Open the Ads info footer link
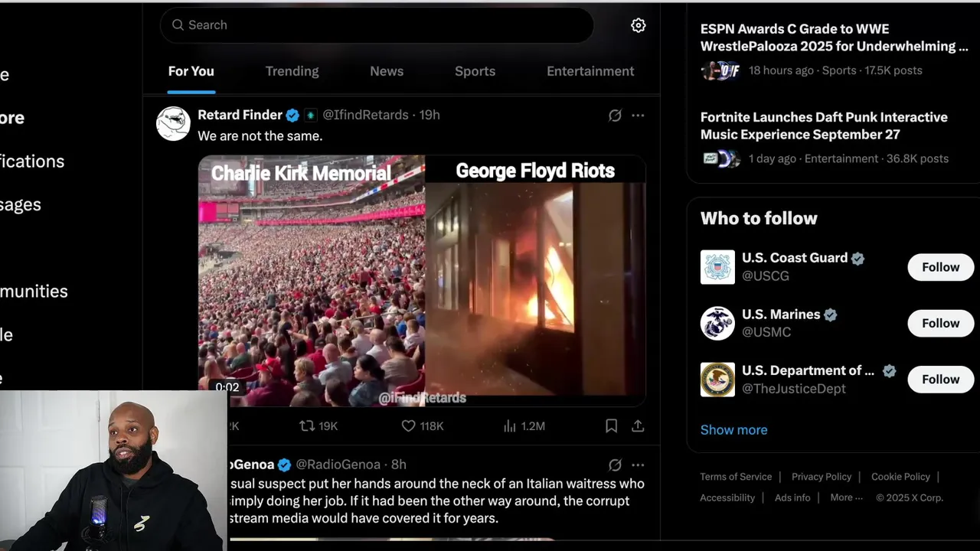980x551 pixels. tap(792, 497)
